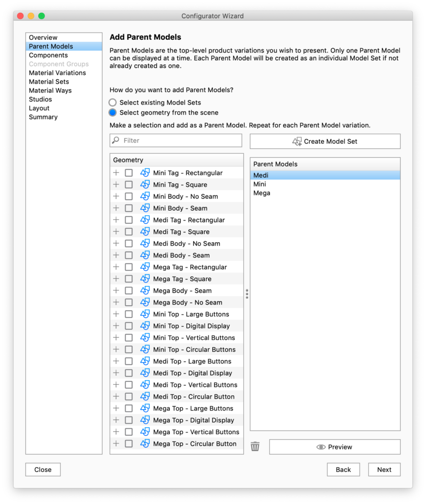Click the trash delete icon below Parent Models
This screenshot has width=426, height=504.
point(255,446)
